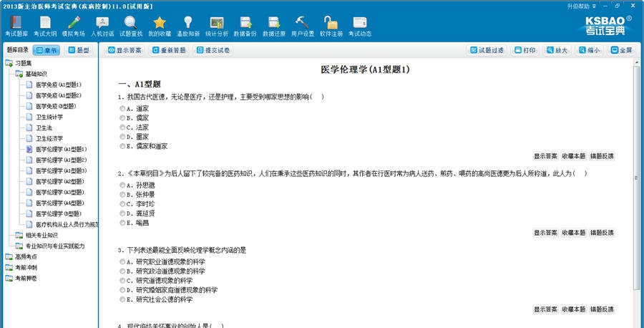
Task: Click 错题反馈 under question 1
Action: click(x=602, y=156)
